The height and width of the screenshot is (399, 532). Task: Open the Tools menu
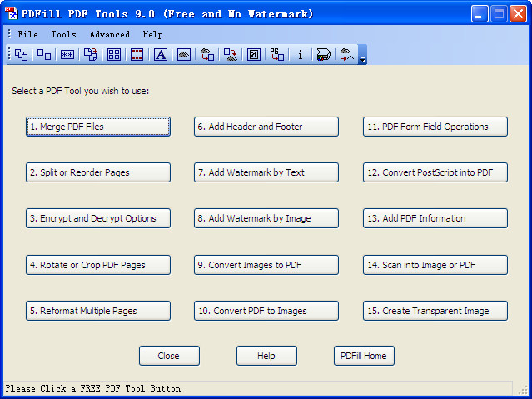point(64,34)
